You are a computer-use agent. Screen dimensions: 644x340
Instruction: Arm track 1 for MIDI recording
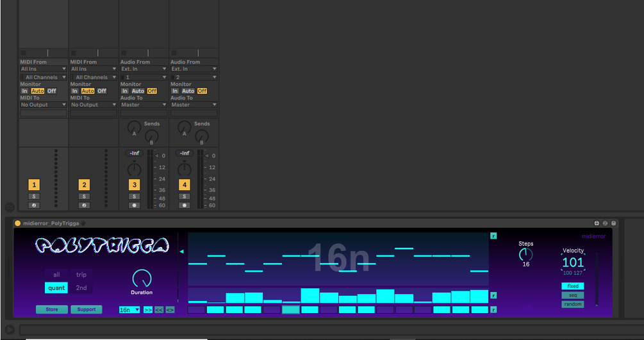point(34,206)
